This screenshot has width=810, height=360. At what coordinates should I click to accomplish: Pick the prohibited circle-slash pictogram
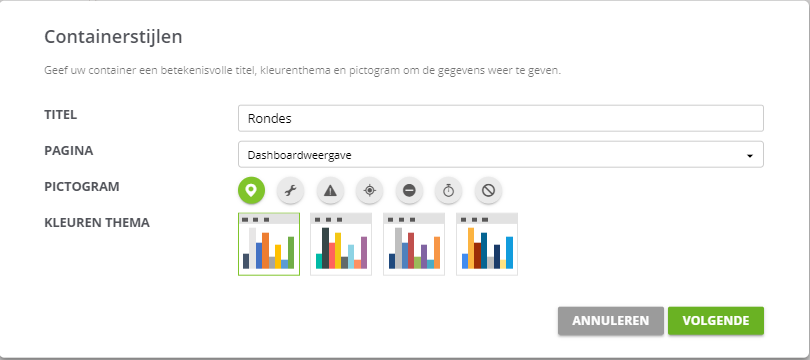point(488,191)
